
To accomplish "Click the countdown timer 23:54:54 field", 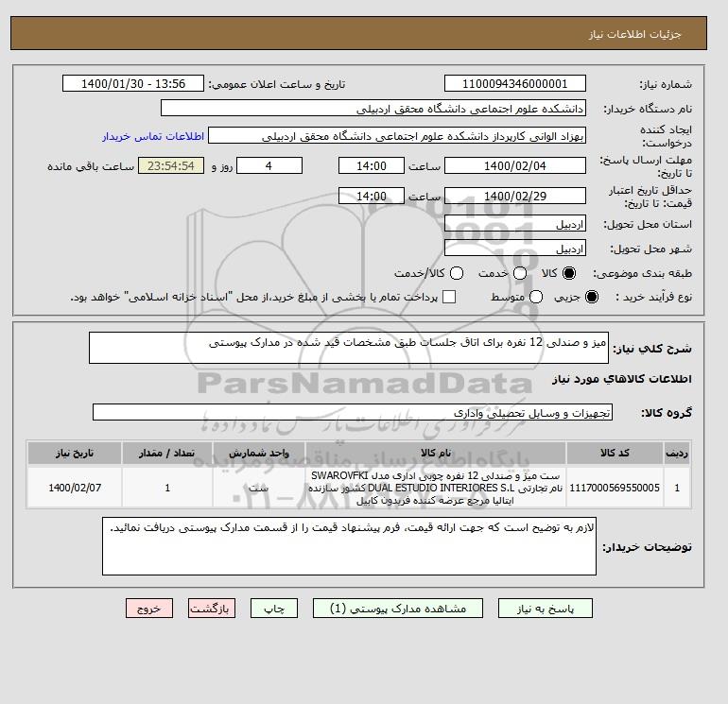I will point(171,165).
